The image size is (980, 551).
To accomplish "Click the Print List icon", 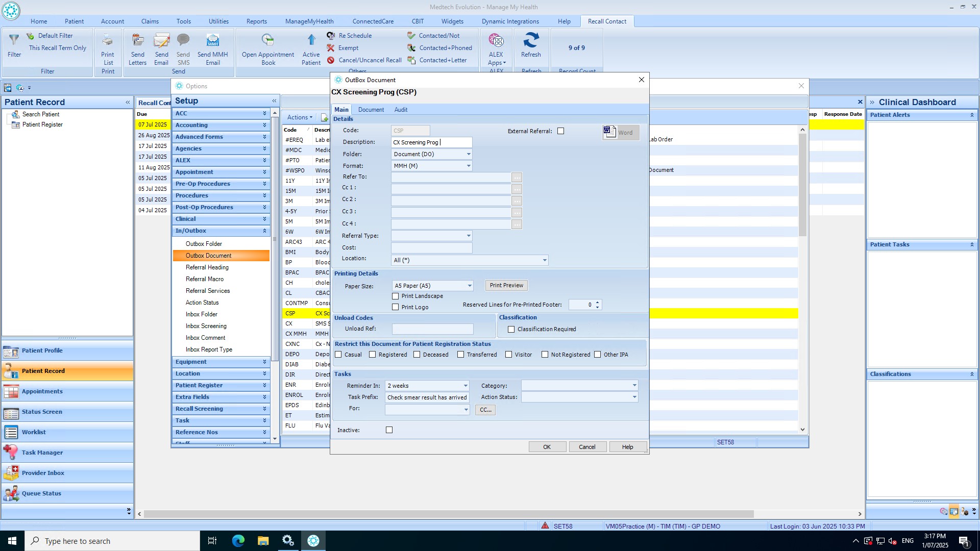I will coord(108,41).
